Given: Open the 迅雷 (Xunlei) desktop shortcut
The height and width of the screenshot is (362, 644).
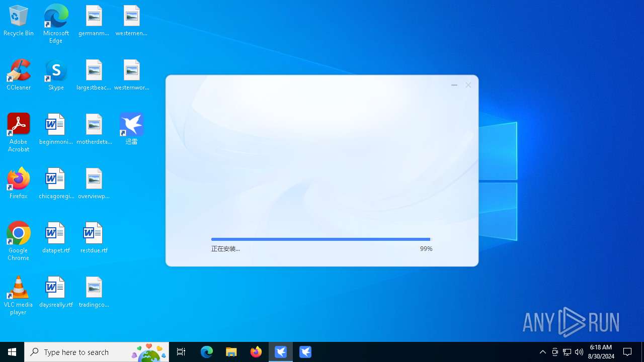Looking at the screenshot, I should [x=131, y=130].
